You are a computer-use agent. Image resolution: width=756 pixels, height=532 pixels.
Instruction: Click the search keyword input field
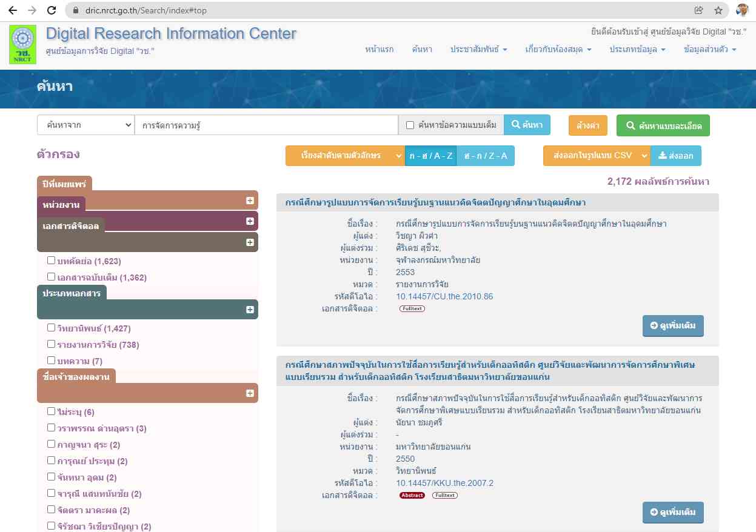tap(266, 125)
